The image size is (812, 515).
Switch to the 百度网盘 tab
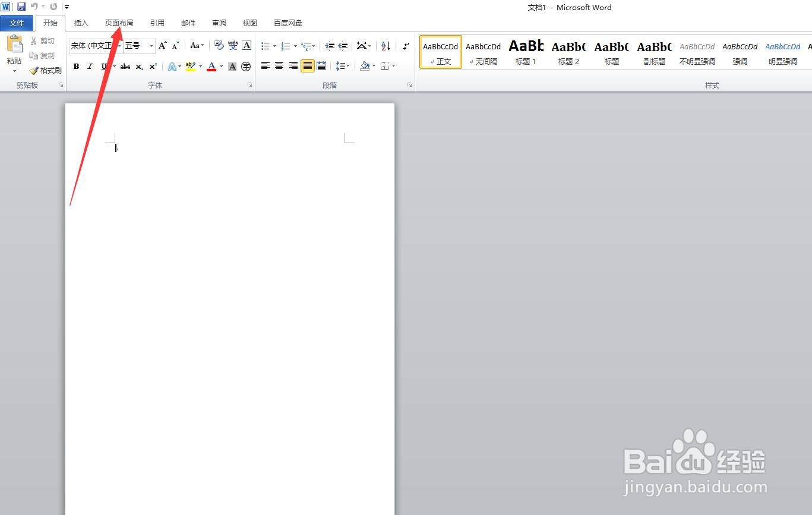[288, 23]
